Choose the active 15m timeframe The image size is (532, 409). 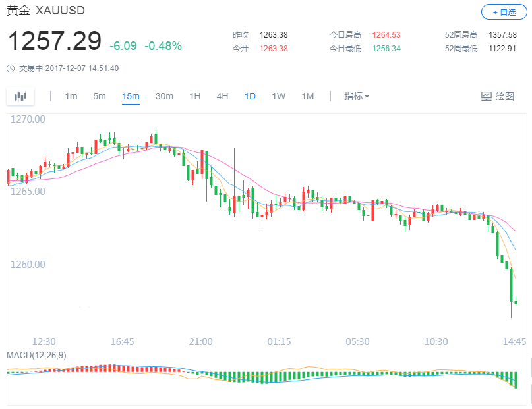click(131, 96)
